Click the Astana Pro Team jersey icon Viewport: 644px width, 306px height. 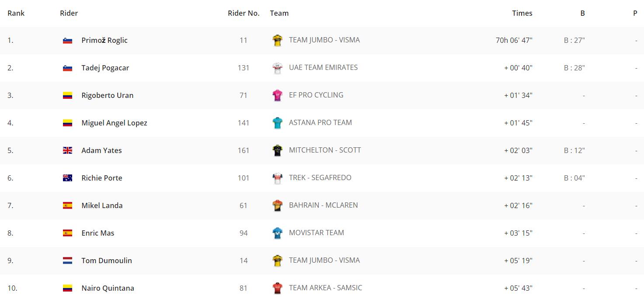pos(277,123)
